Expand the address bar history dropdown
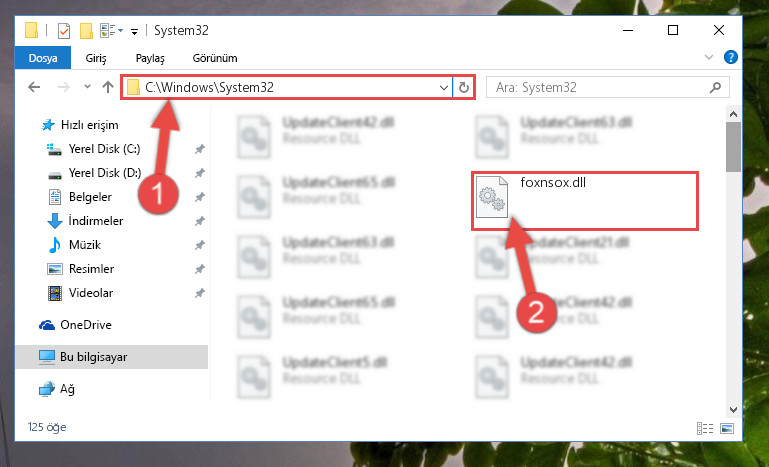 [444, 88]
